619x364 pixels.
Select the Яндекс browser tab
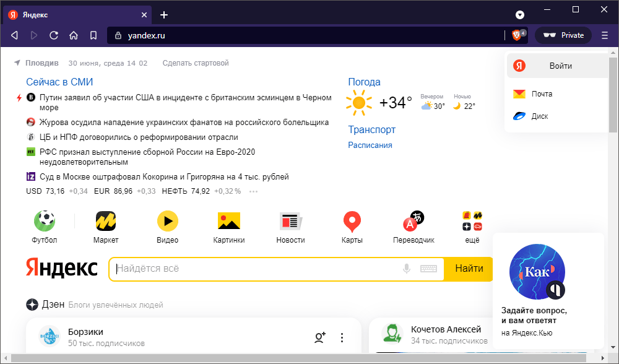pyautogui.click(x=74, y=14)
